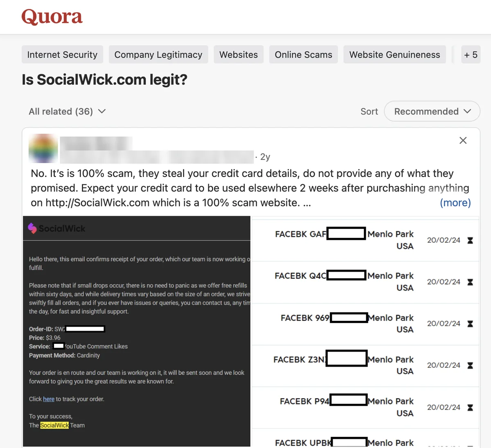Open the Internet Security topic
Image resolution: width=491 pixels, height=448 pixels.
tap(62, 54)
